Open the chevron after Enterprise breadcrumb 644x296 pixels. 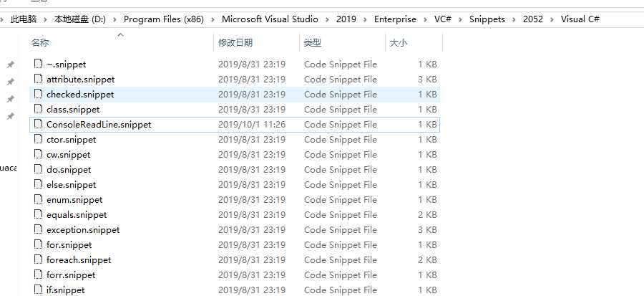425,19
